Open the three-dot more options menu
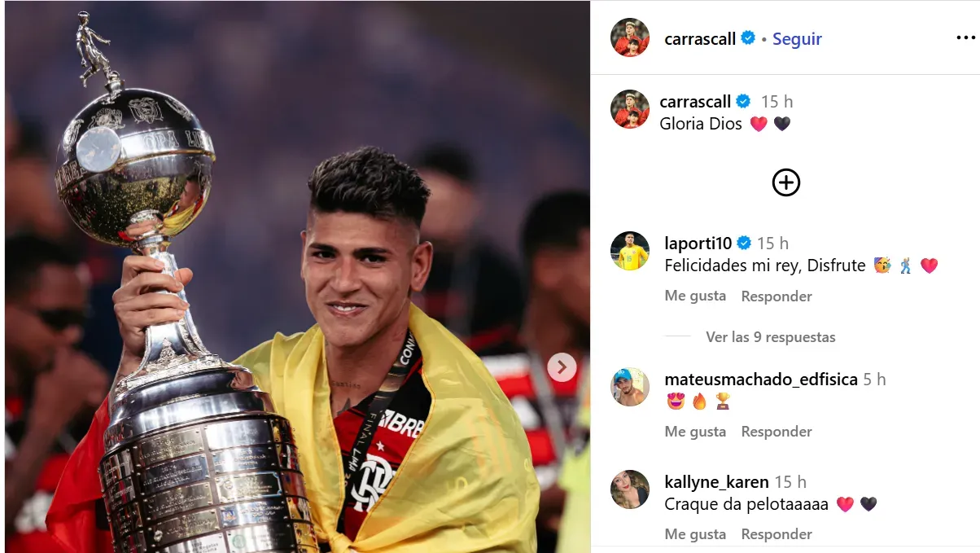980x553 pixels. (965, 38)
